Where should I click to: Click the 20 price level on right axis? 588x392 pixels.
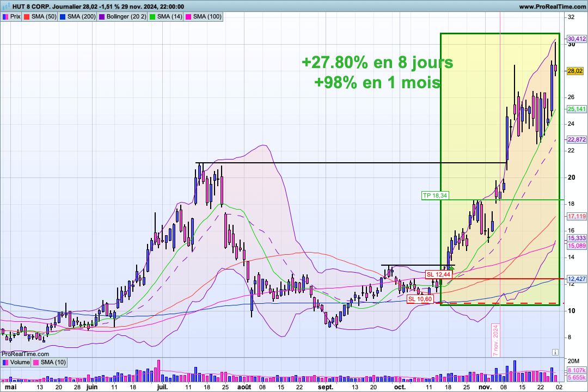pos(571,177)
